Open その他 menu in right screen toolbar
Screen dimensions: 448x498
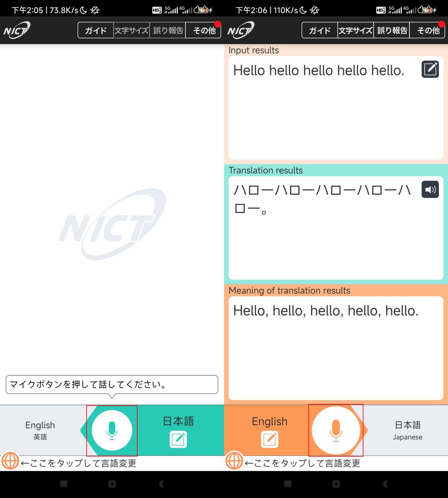[427, 30]
